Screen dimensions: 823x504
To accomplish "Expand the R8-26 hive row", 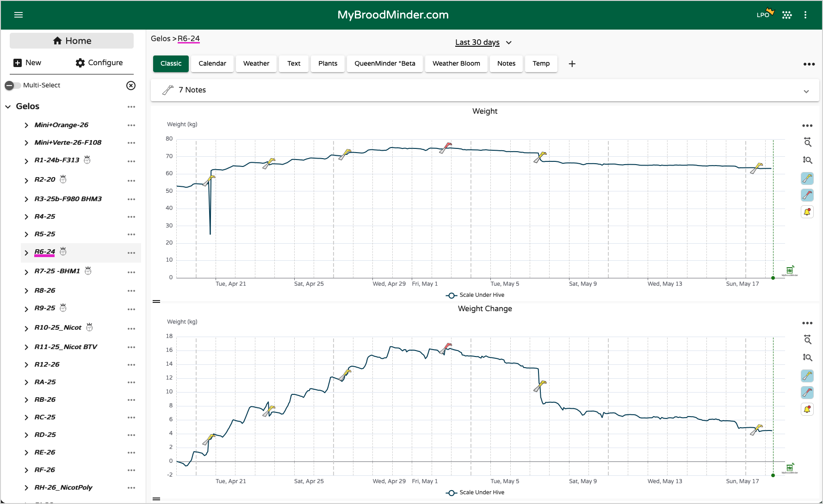I will (26, 291).
